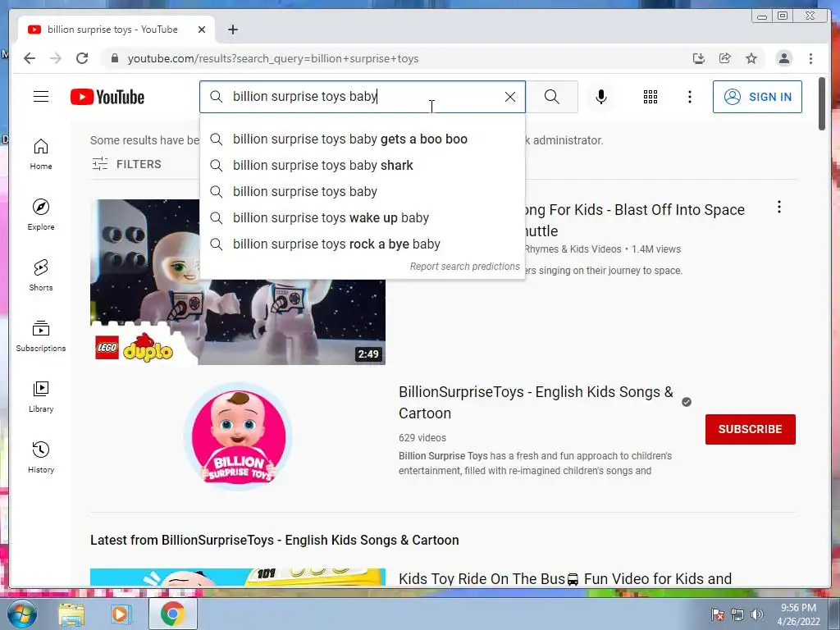Image resolution: width=840 pixels, height=630 pixels.
Task: Click the browser forward arrow
Action: point(56,58)
